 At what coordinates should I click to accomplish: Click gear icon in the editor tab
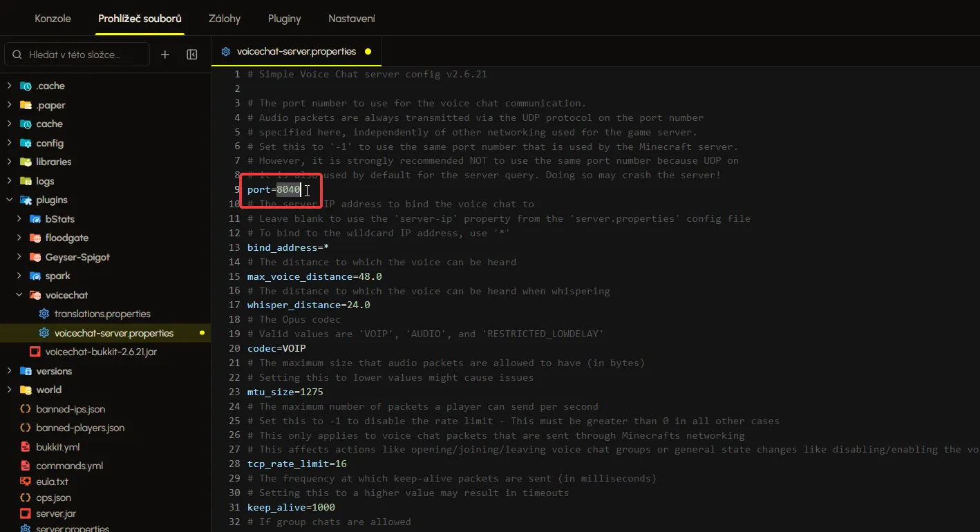pos(226,52)
